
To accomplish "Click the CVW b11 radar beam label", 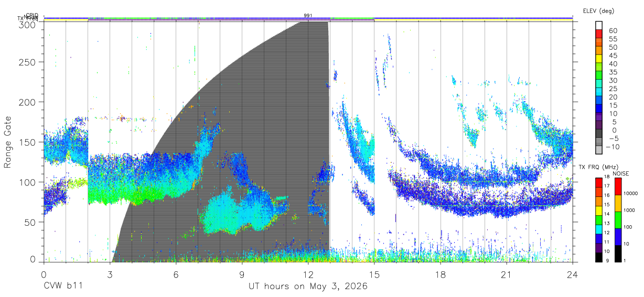I will pyautogui.click(x=62, y=287).
